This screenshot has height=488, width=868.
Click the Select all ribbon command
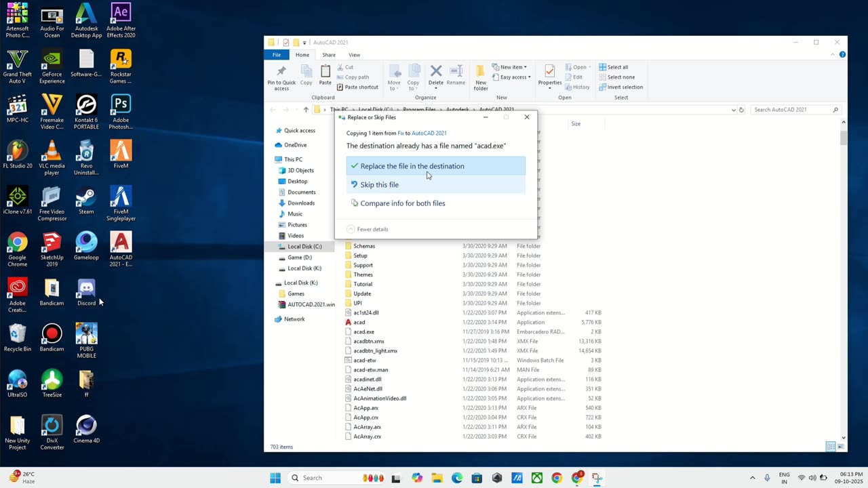[613, 67]
